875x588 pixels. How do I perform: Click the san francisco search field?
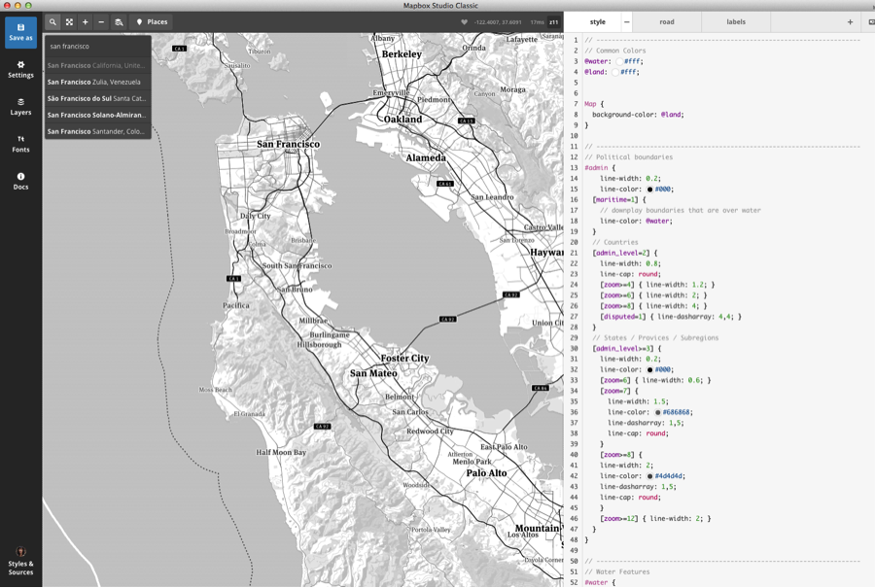pyautogui.click(x=97, y=46)
